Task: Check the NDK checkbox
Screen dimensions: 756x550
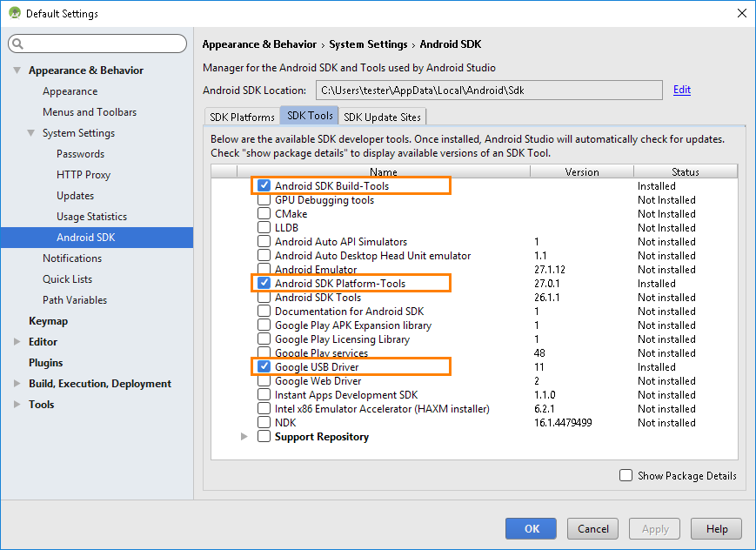Action: [264, 423]
